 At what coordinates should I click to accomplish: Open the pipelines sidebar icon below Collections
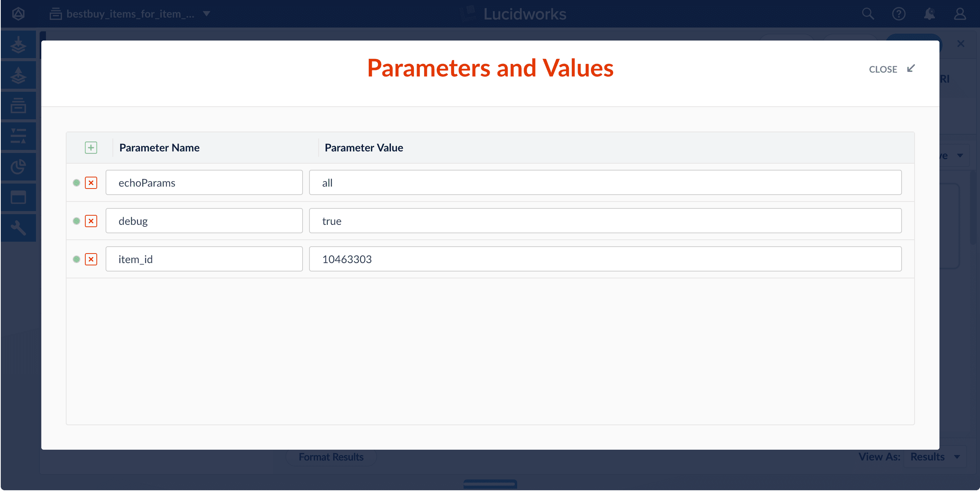point(18,135)
